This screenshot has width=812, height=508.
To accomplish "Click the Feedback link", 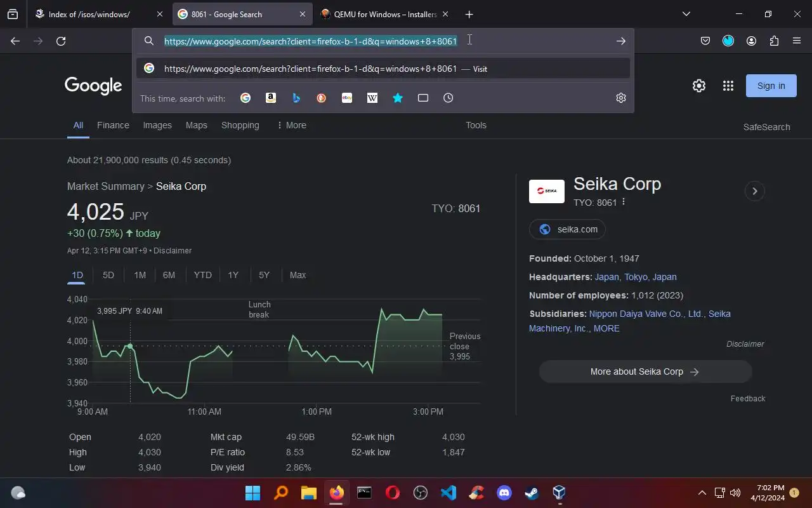I will (748, 399).
